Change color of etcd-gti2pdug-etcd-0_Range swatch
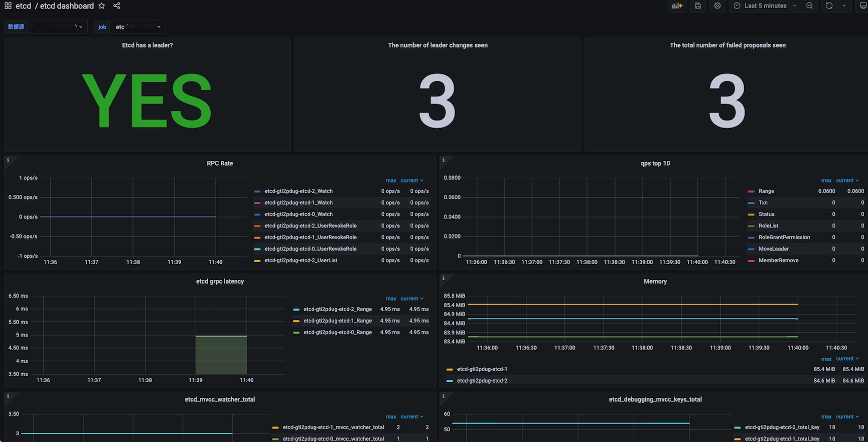The image size is (868, 442). 296,333
